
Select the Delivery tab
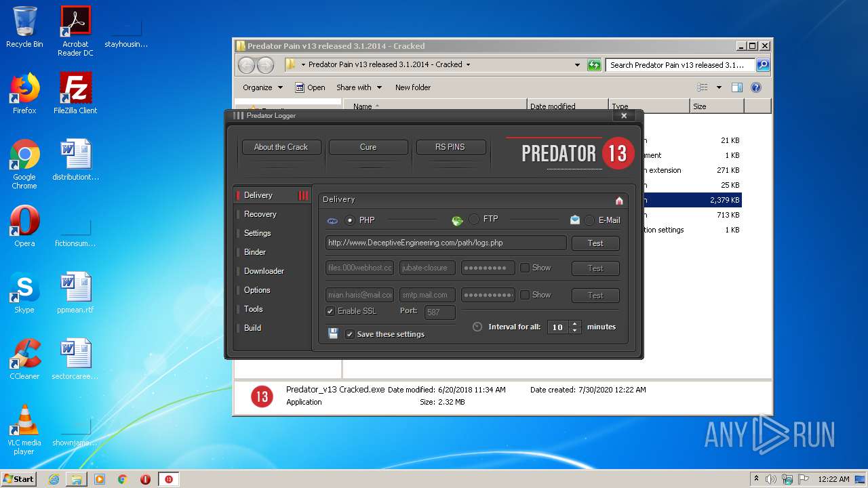click(271, 195)
